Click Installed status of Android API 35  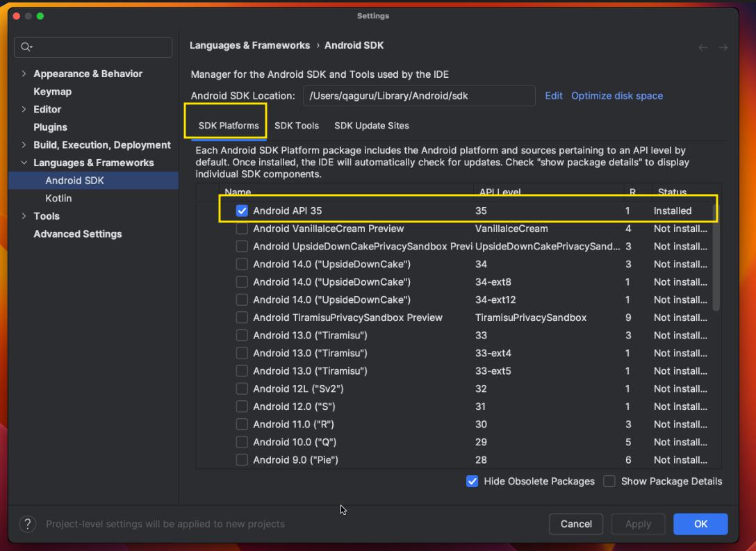(673, 211)
